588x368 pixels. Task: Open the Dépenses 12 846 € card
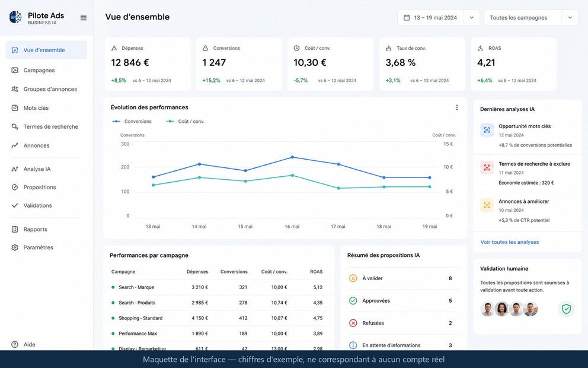click(x=148, y=64)
